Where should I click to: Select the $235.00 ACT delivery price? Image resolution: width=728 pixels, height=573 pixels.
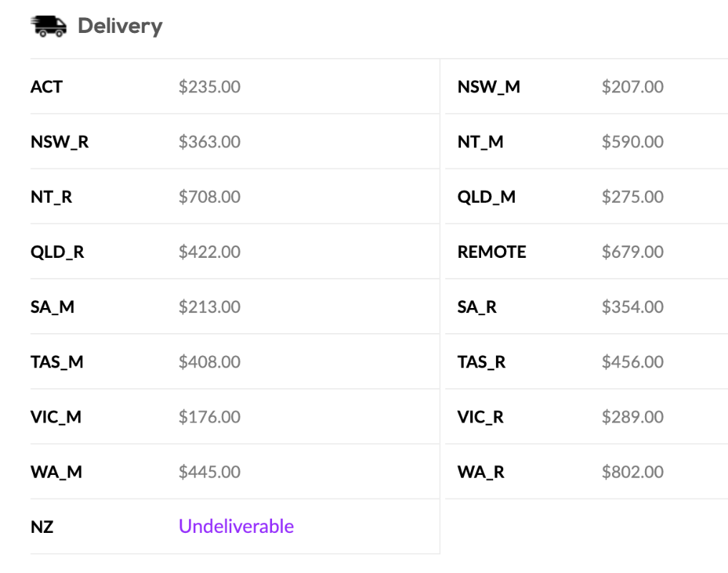tap(210, 87)
